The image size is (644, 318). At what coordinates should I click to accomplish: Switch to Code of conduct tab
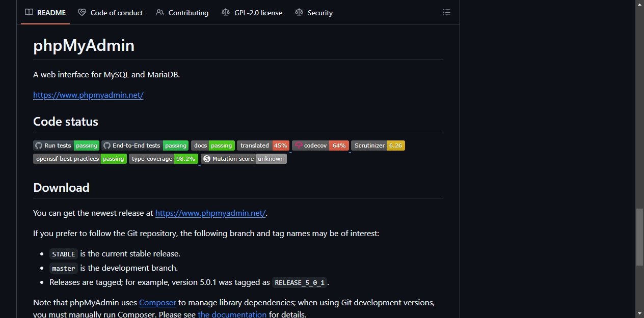click(x=111, y=13)
